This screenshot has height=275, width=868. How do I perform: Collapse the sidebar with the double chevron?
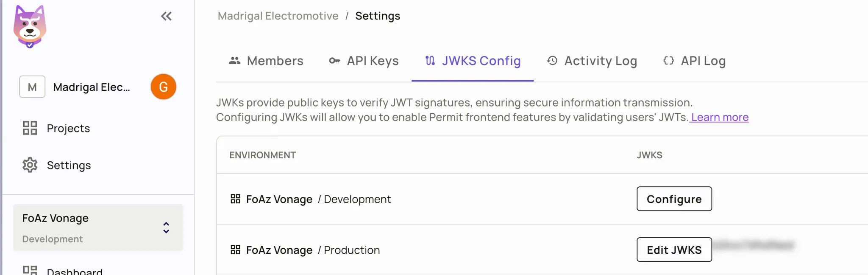click(x=167, y=16)
